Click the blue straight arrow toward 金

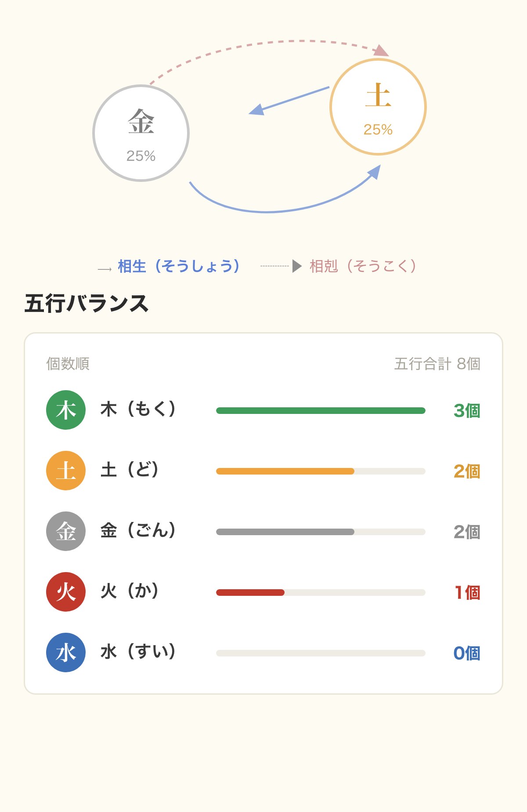click(289, 101)
